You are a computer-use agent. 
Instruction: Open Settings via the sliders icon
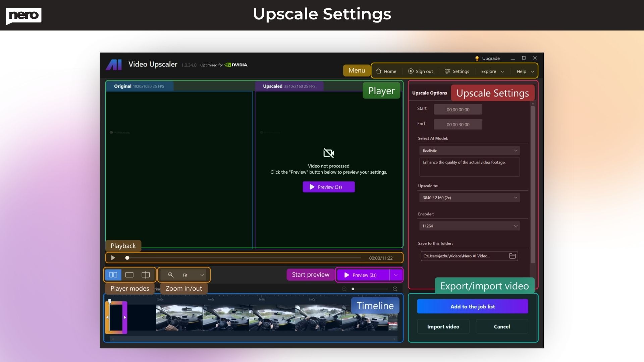click(448, 71)
